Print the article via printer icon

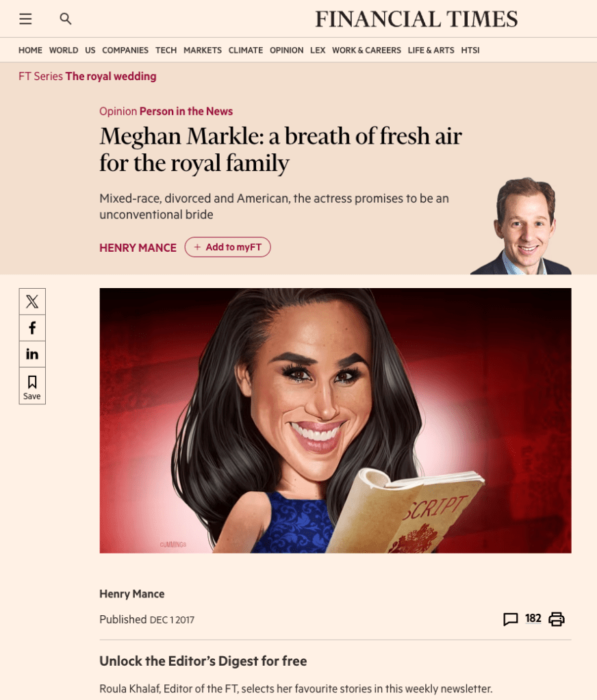[557, 619]
